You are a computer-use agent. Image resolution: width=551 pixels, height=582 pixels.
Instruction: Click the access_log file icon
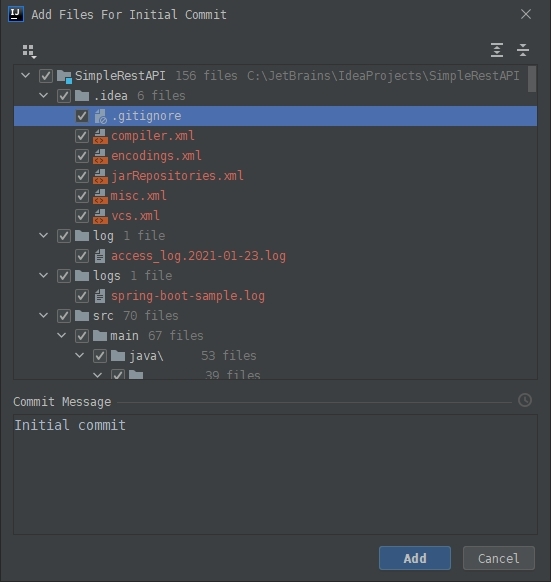pyautogui.click(x=100, y=256)
